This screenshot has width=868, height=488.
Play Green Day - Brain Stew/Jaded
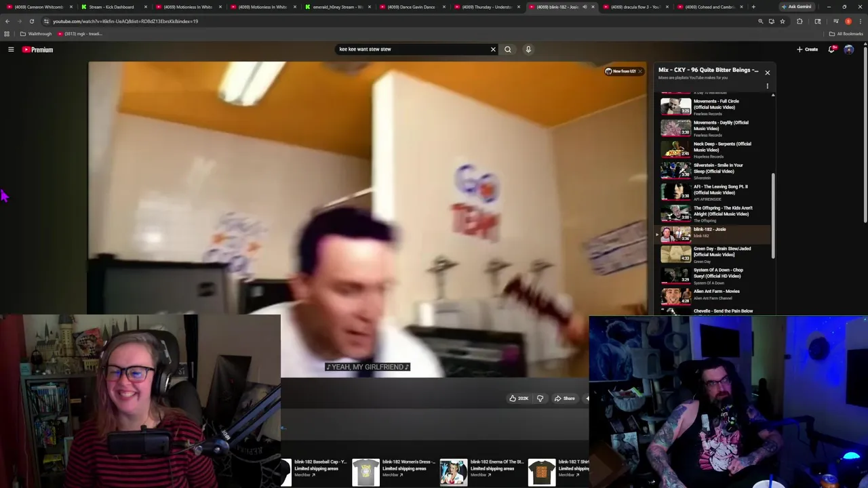[712, 254]
